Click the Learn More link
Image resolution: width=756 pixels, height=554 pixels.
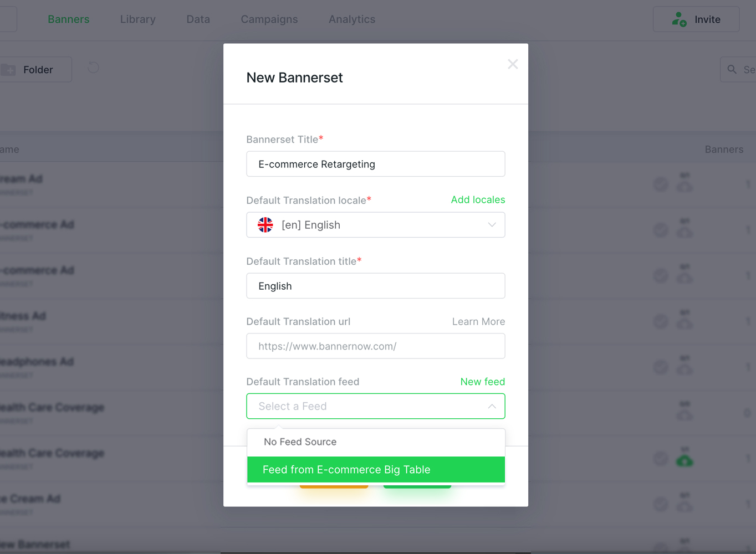[478, 321]
